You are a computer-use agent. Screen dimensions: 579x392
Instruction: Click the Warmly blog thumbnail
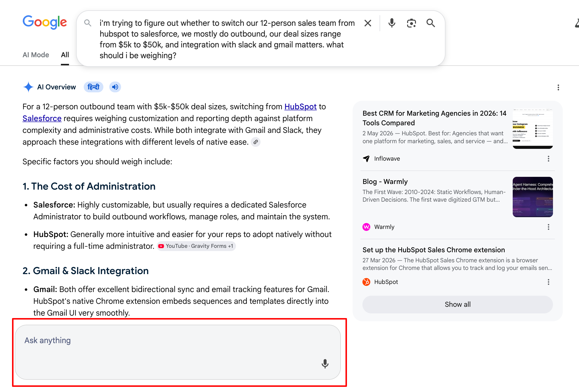533,197
